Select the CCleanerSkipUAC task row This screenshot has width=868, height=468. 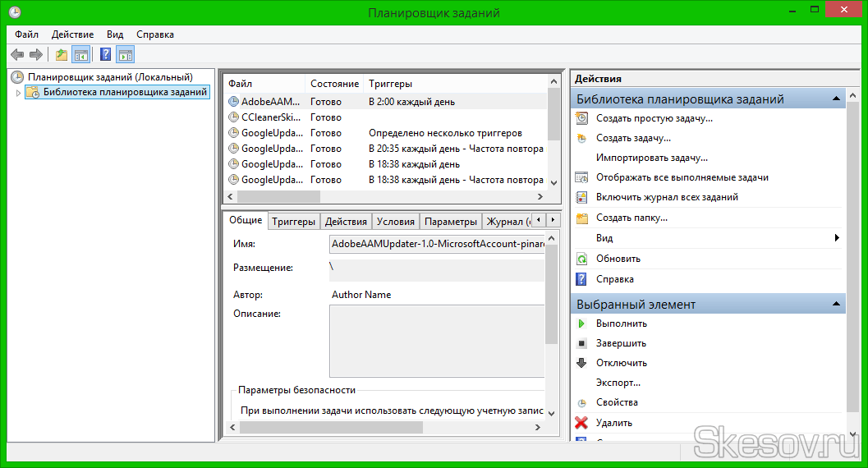coord(272,117)
